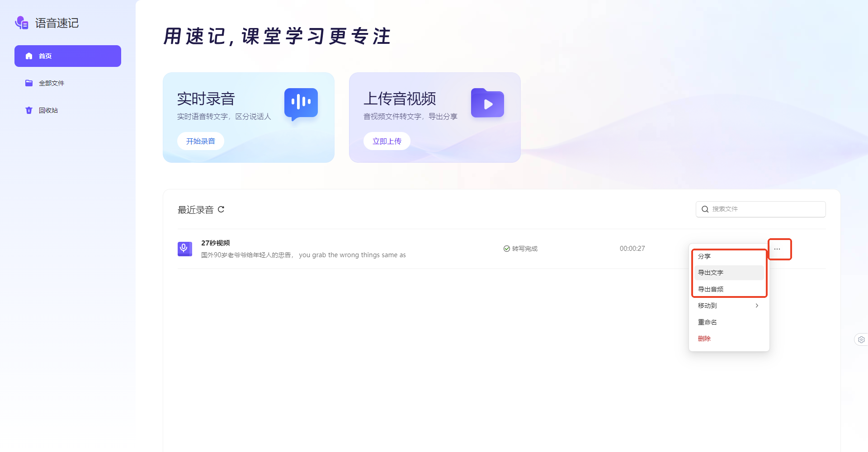Click the 转写完成 status label
Viewport: 868px width, 452px height.
(525, 249)
